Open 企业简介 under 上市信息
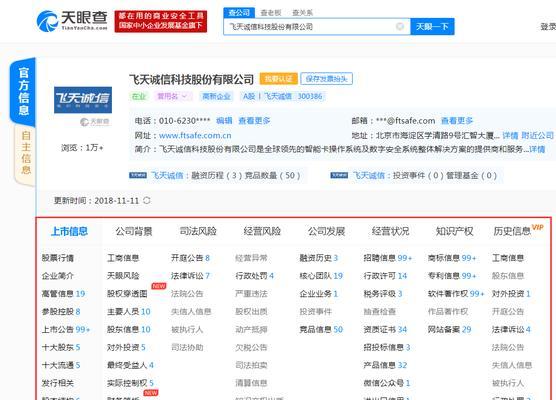Screen dimensions: 556x400 (x=58, y=276)
